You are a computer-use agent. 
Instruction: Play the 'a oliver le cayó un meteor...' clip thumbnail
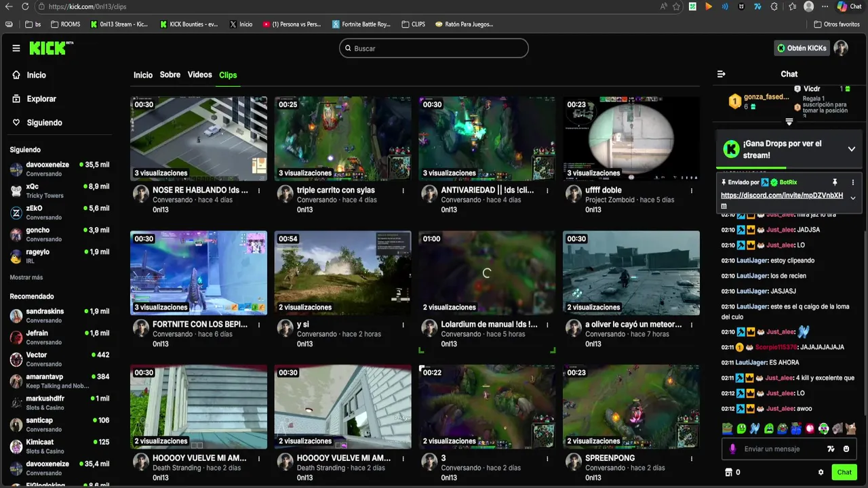pos(631,272)
